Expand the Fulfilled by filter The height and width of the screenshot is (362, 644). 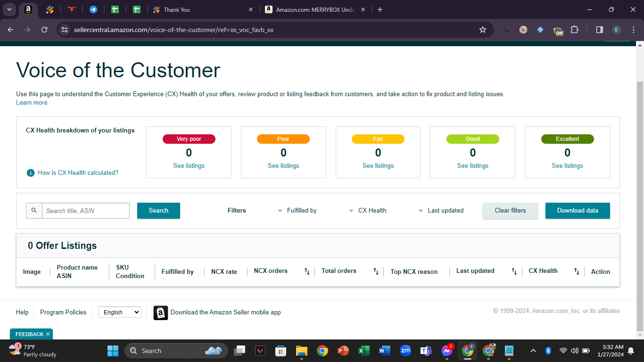click(x=297, y=211)
